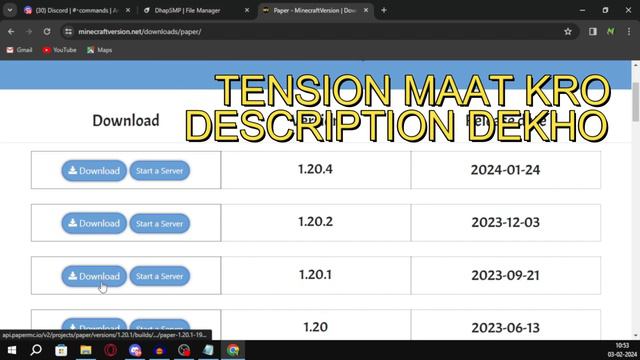
Task: Close the Discord tab
Action: 128,10
